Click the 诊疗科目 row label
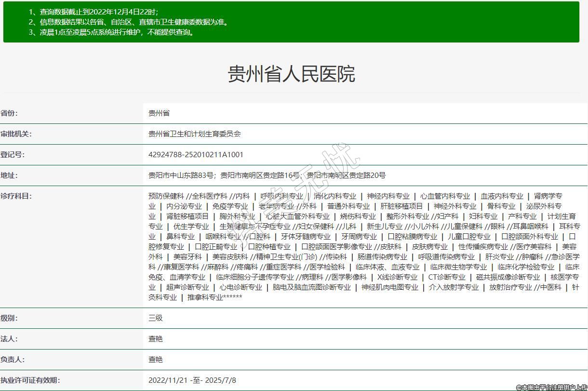 coord(16,196)
